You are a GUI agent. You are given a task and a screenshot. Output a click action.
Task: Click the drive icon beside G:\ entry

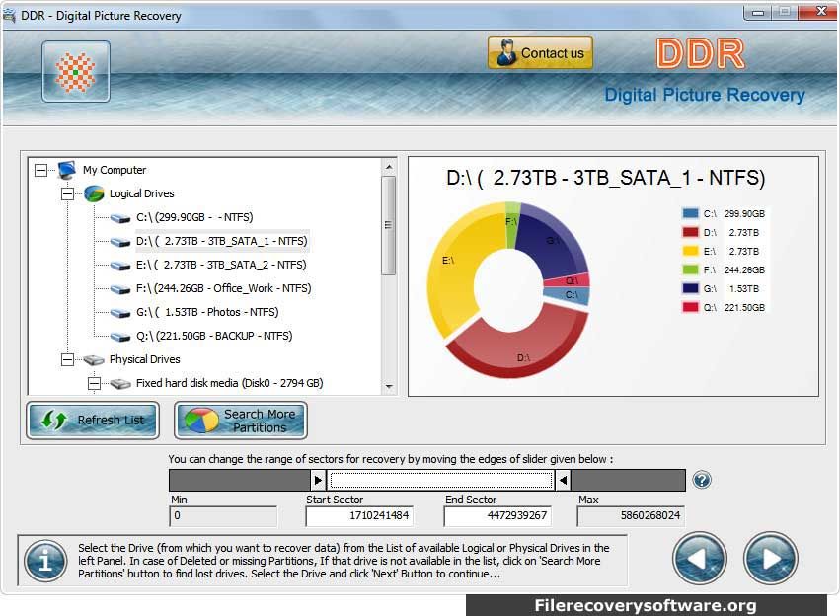[120, 313]
